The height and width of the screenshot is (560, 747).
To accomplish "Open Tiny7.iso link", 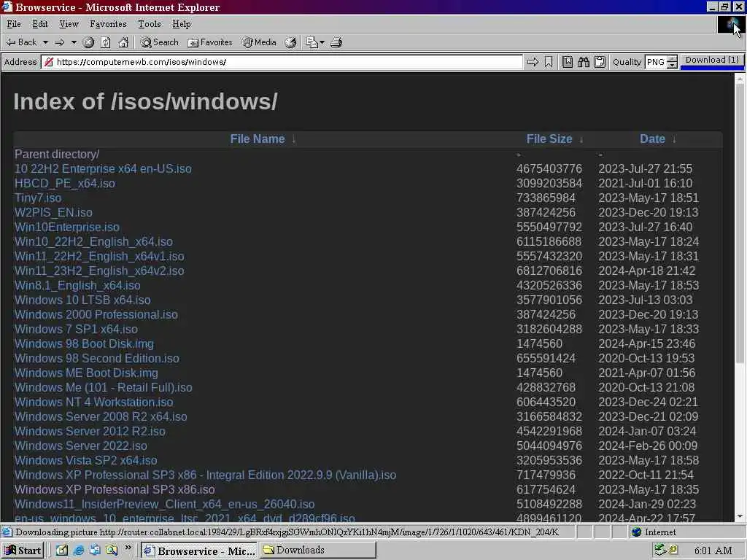I will [38, 198].
